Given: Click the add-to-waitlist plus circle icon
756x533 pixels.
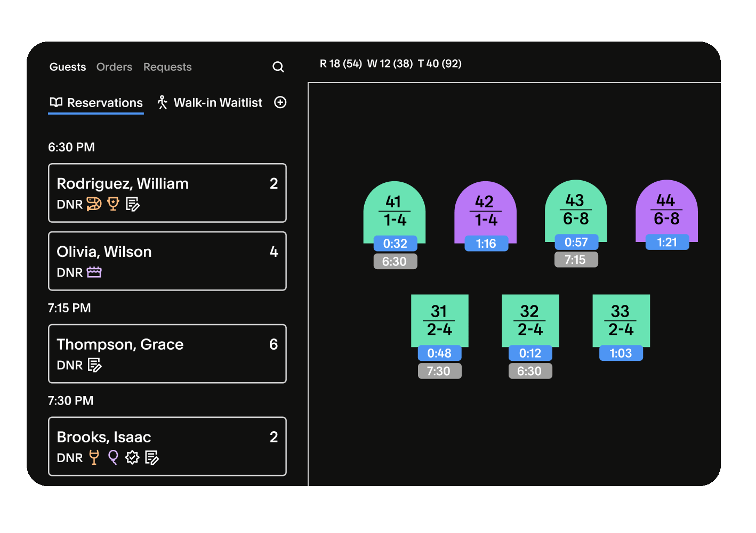Looking at the screenshot, I should 280,102.
